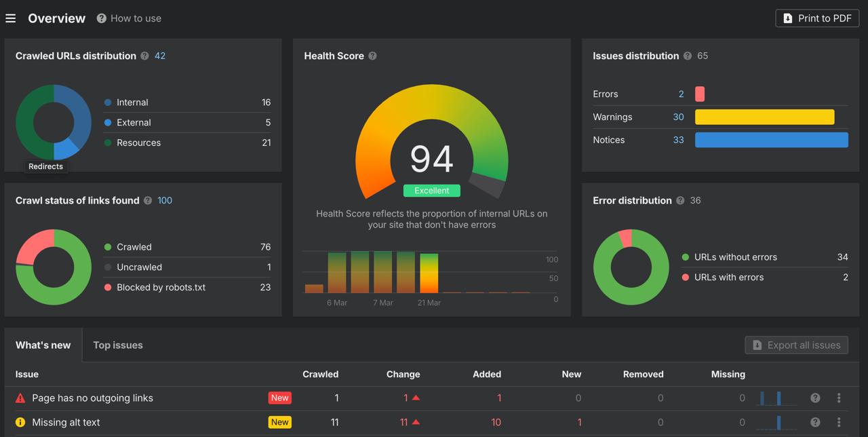Image resolution: width=868 pixels, height=437 pixels.
Task: Open the three-dot menu for Page has no outgoing links
Action: [838, 398]
